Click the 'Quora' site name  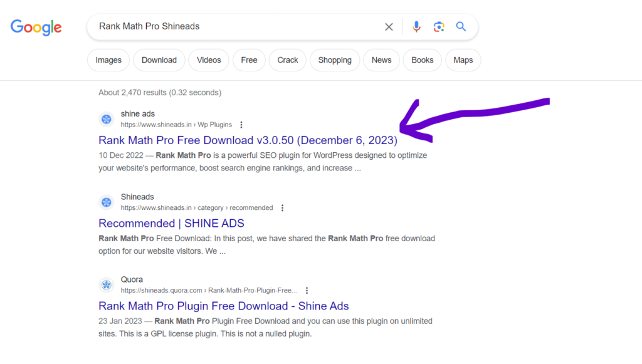(132, 279)
